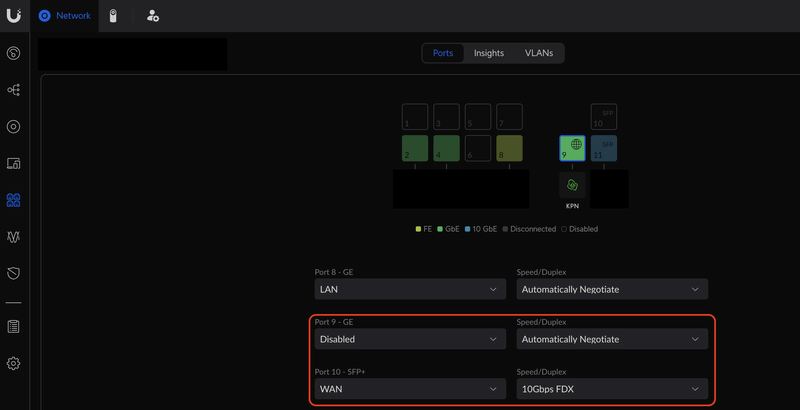800x410 pixels.
Task: Open the Security shield icon in sidebar
Action: tap(13, 273)
